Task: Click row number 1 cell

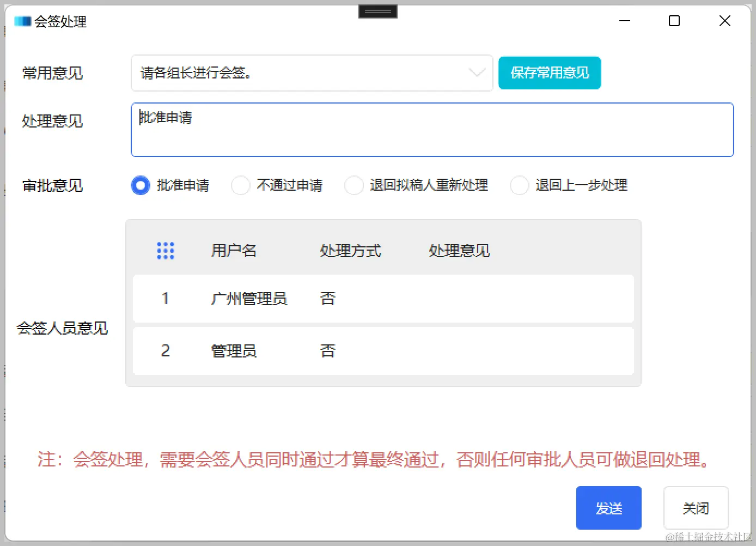Action: coord(166,299)
